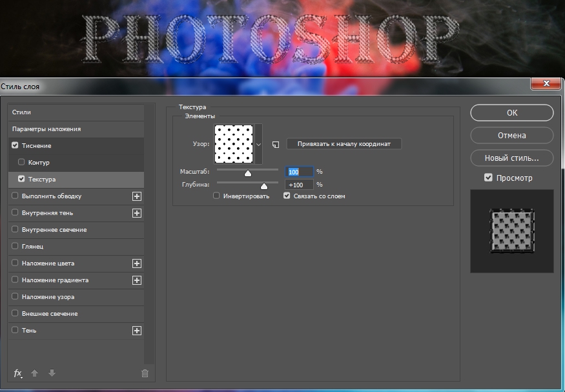Enable Внутреннее свечение checkbox
Screen dimensions: 565x392
15,229
